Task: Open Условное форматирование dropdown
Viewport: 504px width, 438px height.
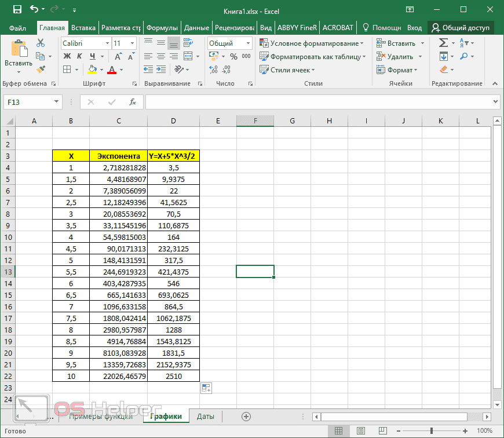Action: coord(312,43)
